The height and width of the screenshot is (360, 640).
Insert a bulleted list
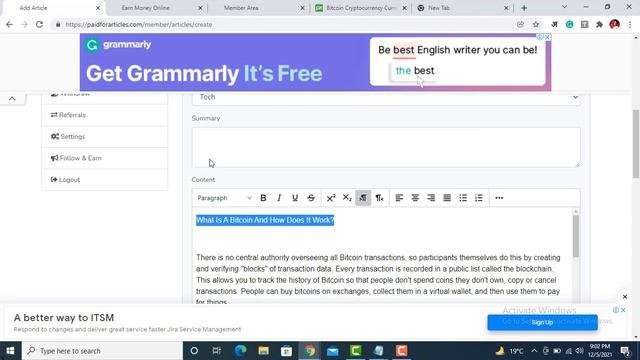coord(463,198)
